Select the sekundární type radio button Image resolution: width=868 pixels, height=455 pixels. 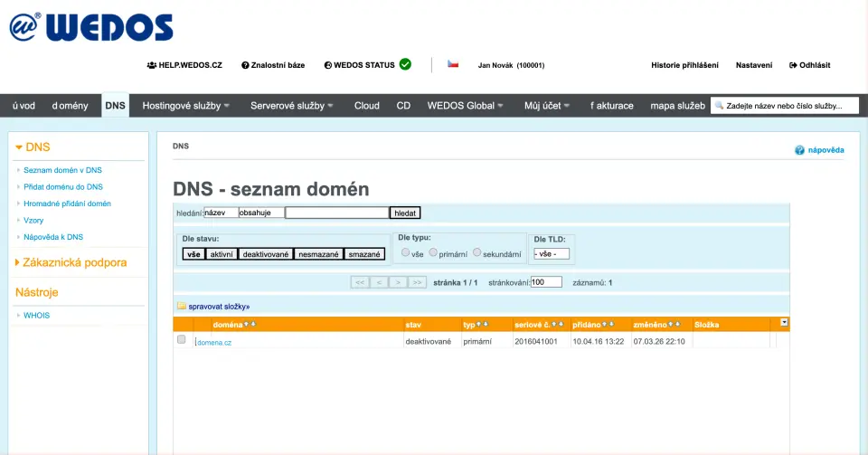click(476, 253)
